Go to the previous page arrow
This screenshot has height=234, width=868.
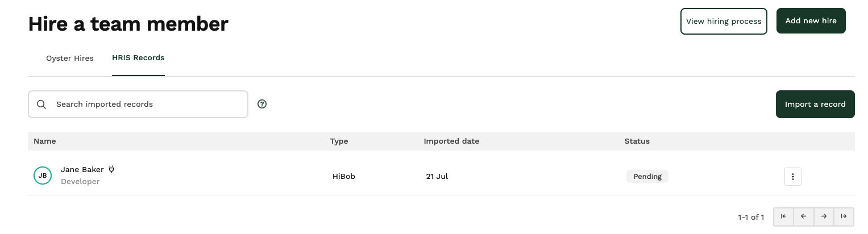coord(804,216)
